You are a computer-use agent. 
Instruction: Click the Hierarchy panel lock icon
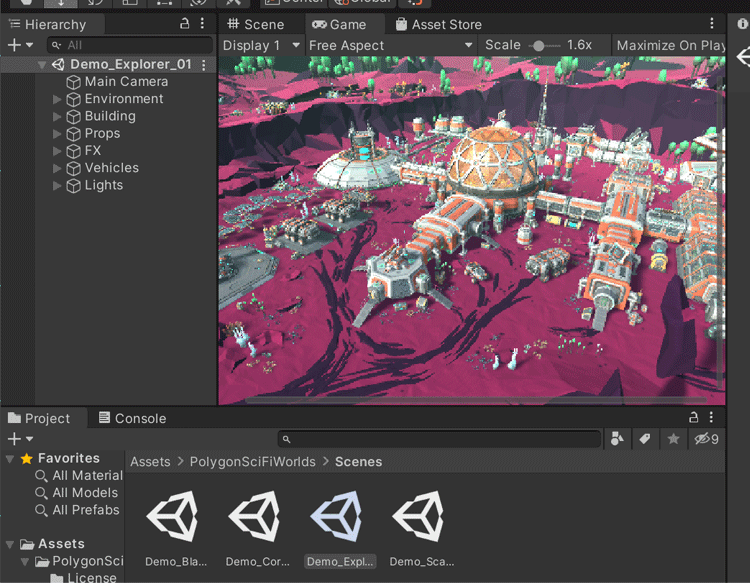(x=184, y=24)
